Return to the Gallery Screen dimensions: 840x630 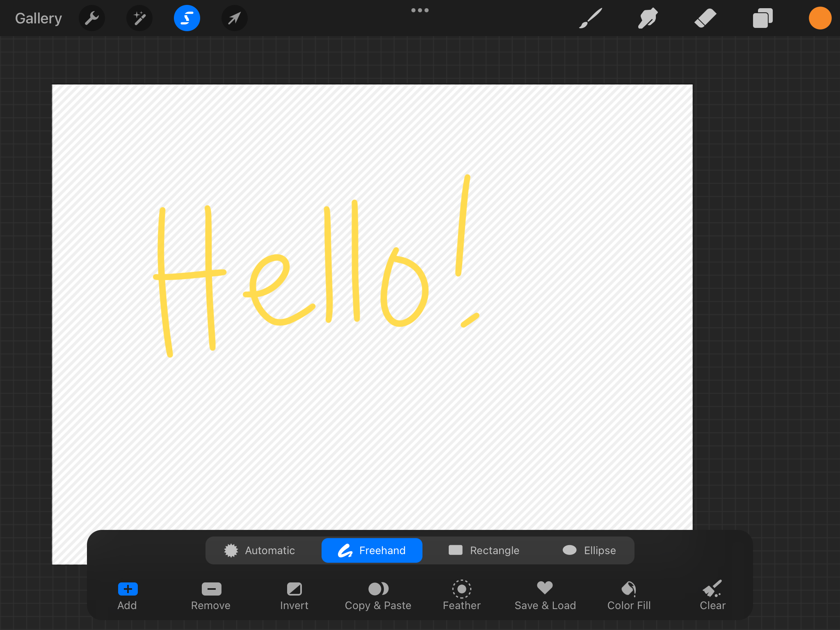(x=39, y=18)
